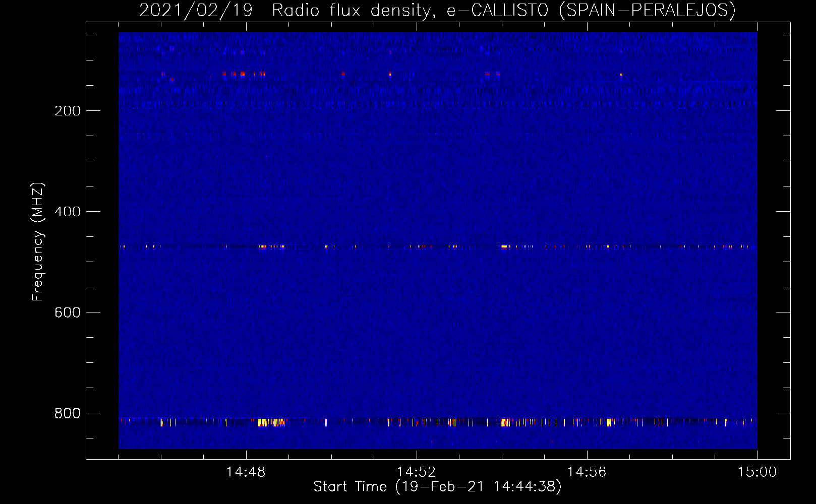Viewport: 816px width, 504px height.
Task: Click the plot title 'Radio flux density, e-CALLISTO (SPAIN-PERALEJOS)'
Action: tap(504, 10)
